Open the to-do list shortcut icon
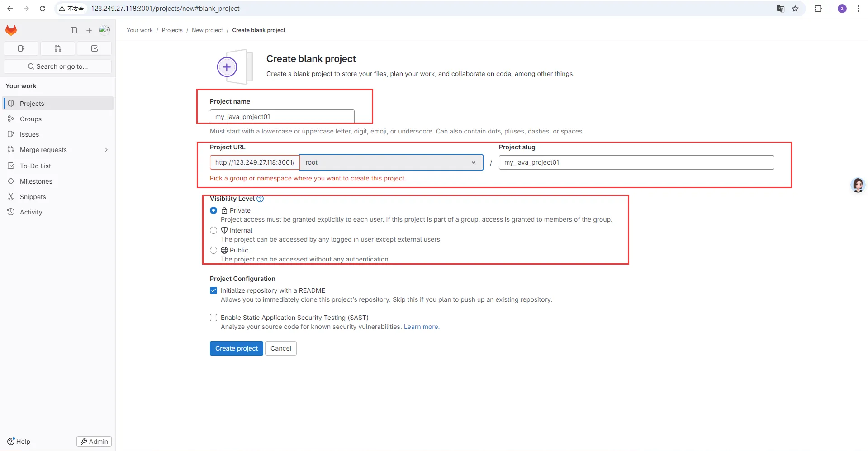 [x=95, y=48]
